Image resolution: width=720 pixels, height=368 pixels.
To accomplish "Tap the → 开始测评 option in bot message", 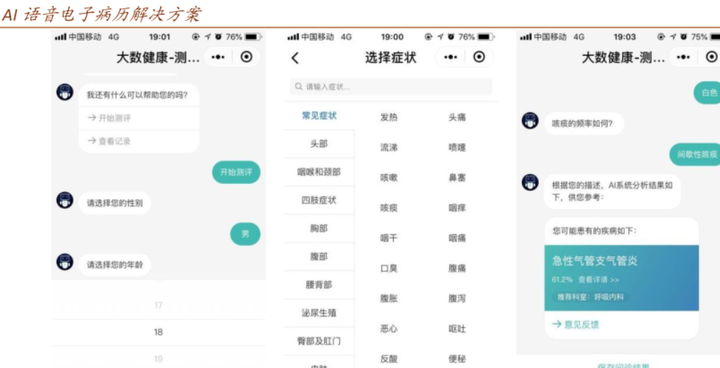I will (x=139, y=118).
